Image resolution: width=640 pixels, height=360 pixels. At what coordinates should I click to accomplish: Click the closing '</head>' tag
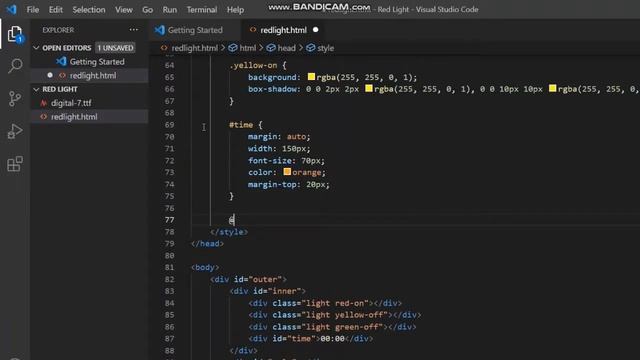pyautogui.click(x=207, y=244)
